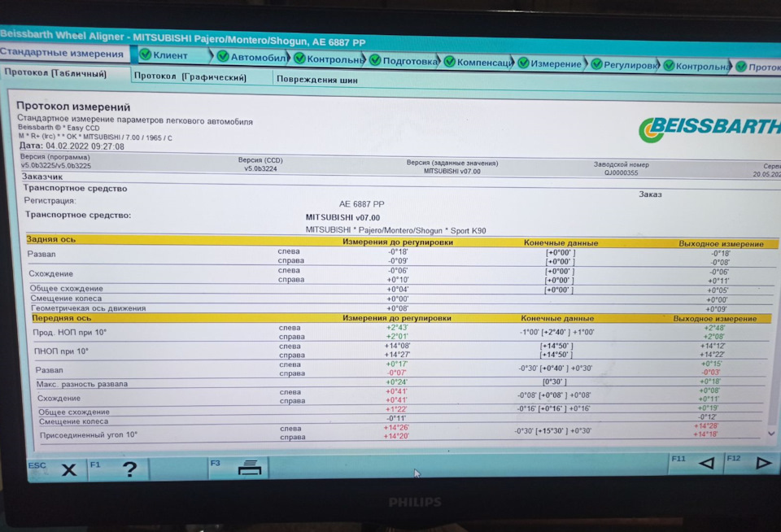Switch to Повреждения шин tab
This screenshot has width=781, height=532.
tap(316, 80)
